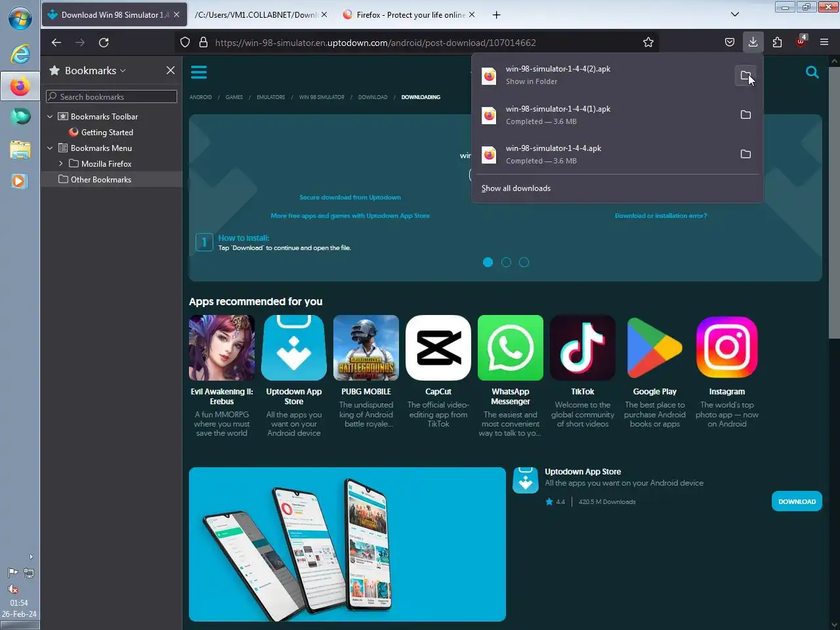Open the TikTok app icon

coord(583,348)
